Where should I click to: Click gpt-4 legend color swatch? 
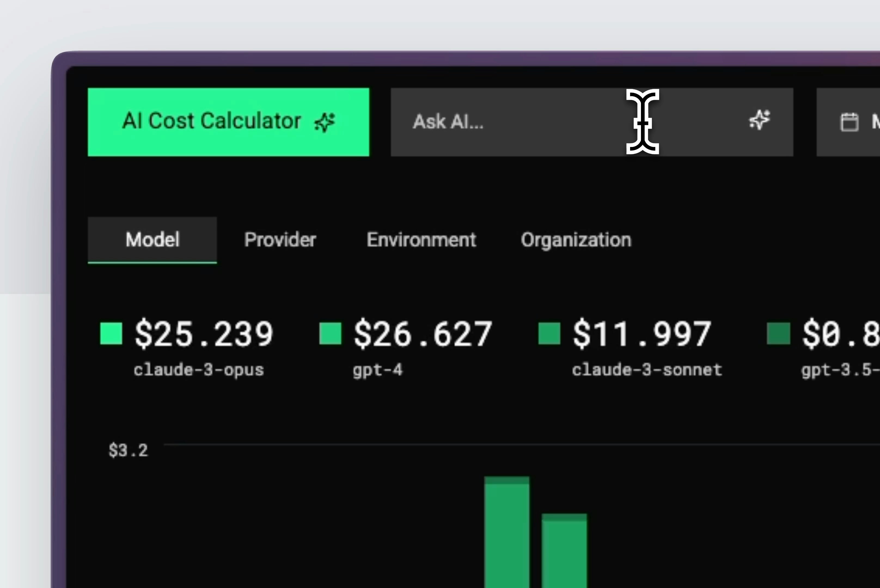(x=330, y=333)
